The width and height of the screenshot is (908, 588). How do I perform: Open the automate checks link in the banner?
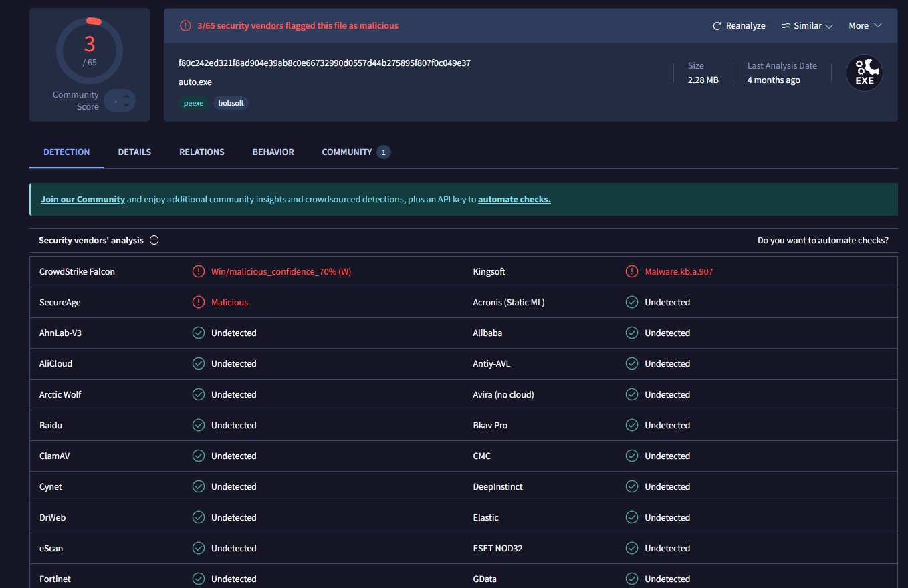tap(514, 199)
